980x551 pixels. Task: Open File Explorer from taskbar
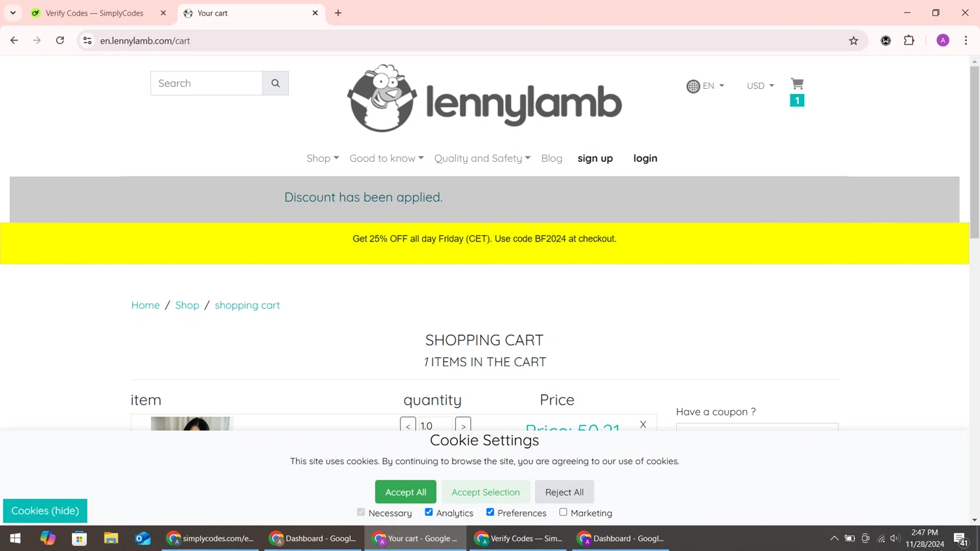tap(111, 539)
